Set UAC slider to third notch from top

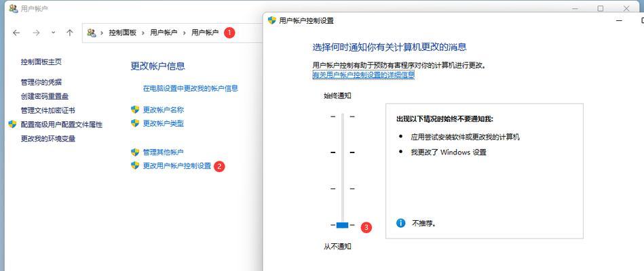[x=342, y=188]
